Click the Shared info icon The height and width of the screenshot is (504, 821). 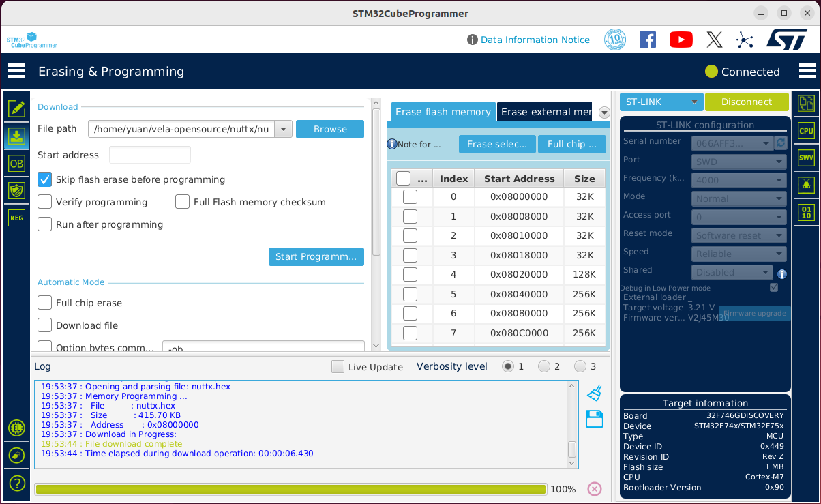(782, 274)
